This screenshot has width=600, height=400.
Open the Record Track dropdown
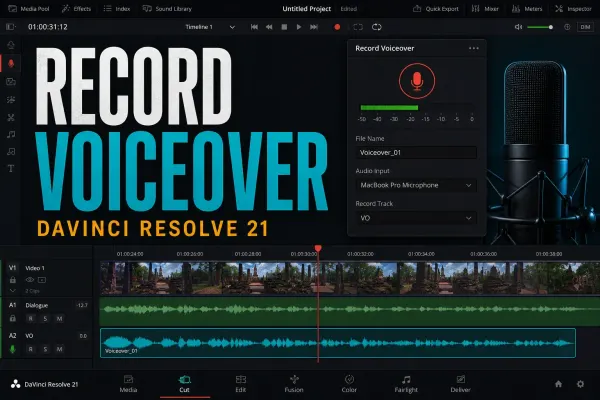click(416, 218)
